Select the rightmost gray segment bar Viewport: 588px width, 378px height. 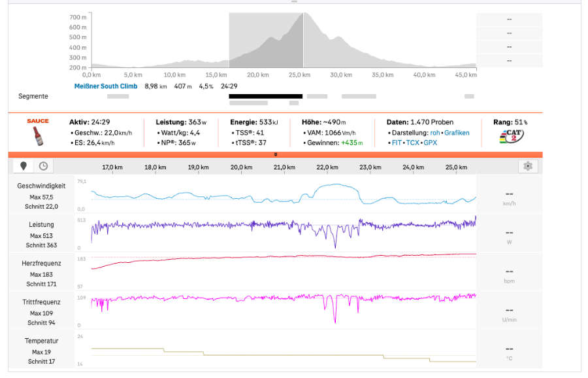(469, 96)
